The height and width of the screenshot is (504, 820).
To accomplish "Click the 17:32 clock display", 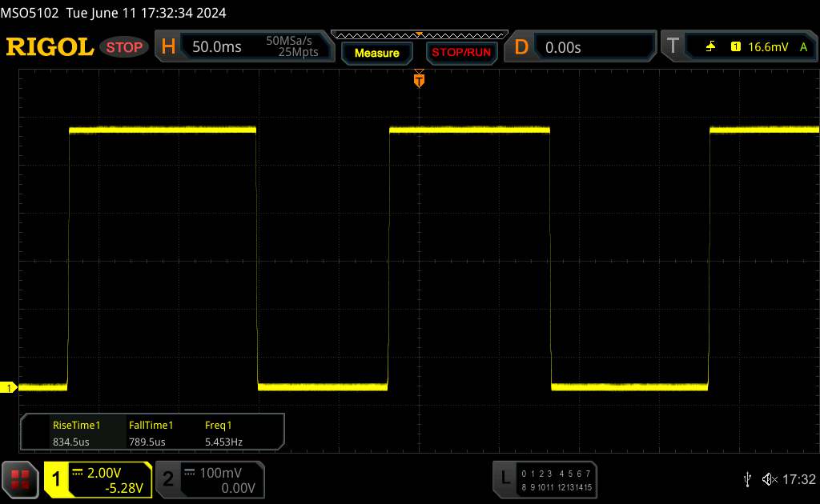I will (798, 479).
